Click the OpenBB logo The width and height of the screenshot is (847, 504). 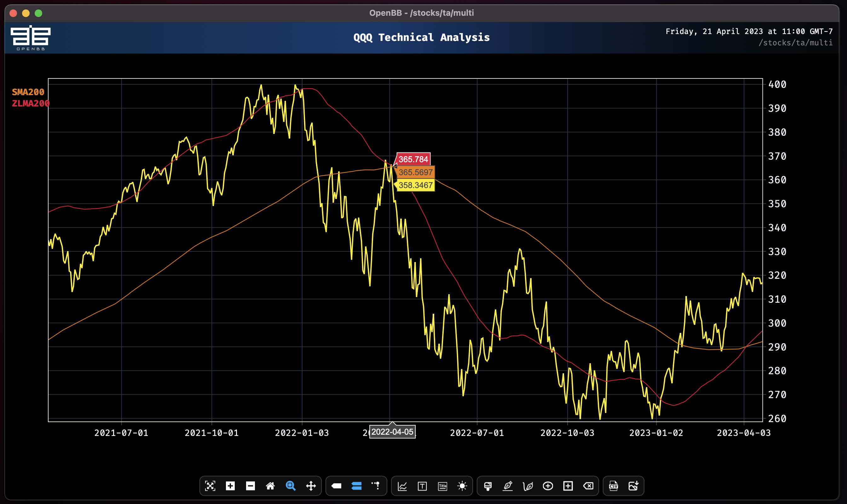tap(31, 38)
